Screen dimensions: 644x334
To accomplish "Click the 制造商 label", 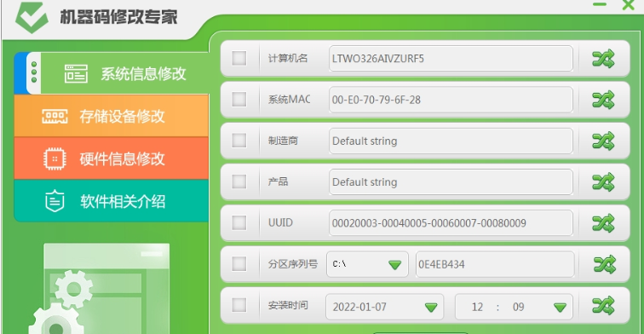I will point(283,141).
